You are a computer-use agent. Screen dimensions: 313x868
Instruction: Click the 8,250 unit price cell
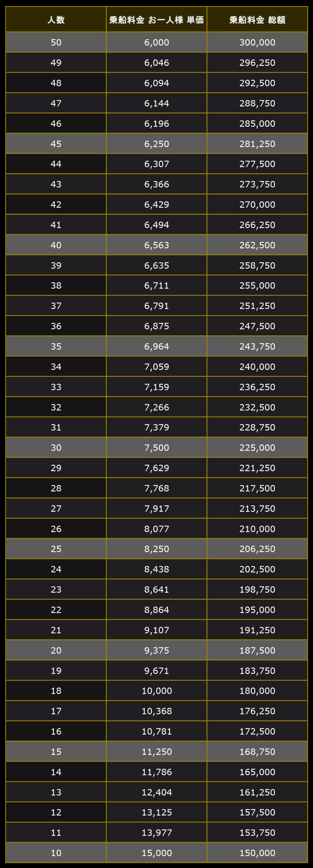(156, 549)
